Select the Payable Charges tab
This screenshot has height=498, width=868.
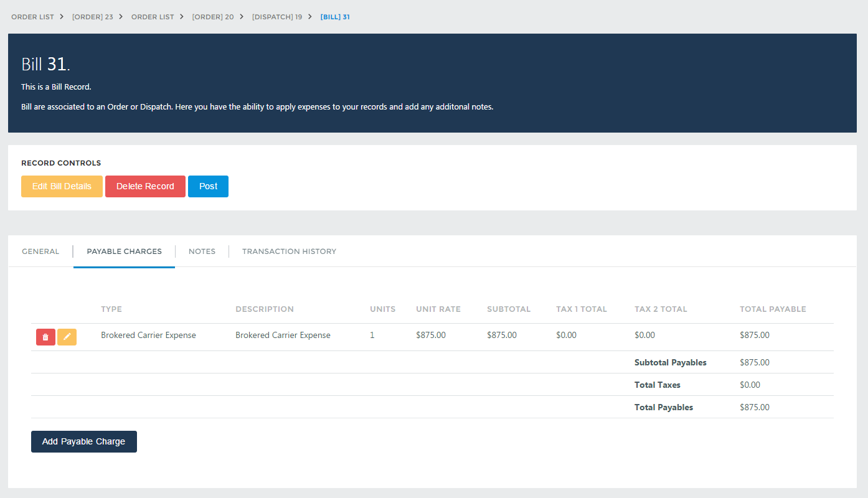click(x=124, y=251)
